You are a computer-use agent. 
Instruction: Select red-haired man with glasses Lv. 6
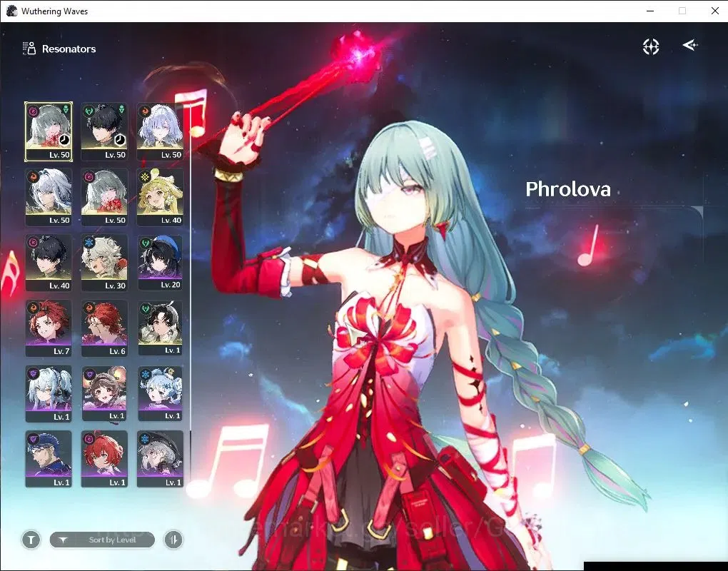[104, 328]
